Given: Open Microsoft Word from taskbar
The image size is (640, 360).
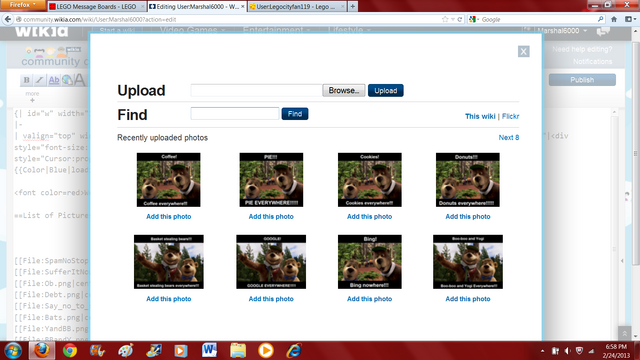Looking at the screenshot, I should [209, 351].
